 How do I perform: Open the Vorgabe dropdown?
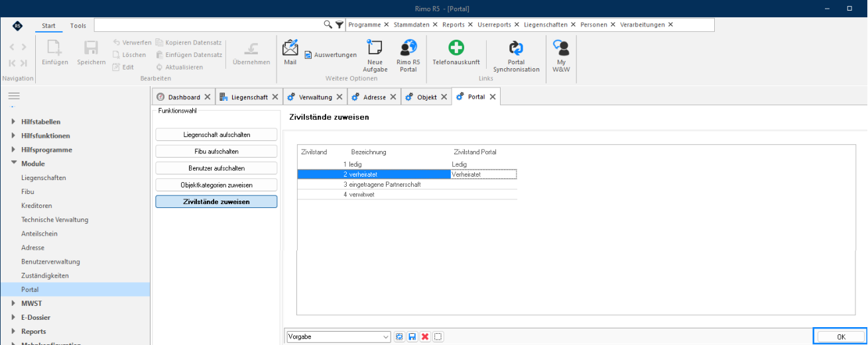(386, 336)
